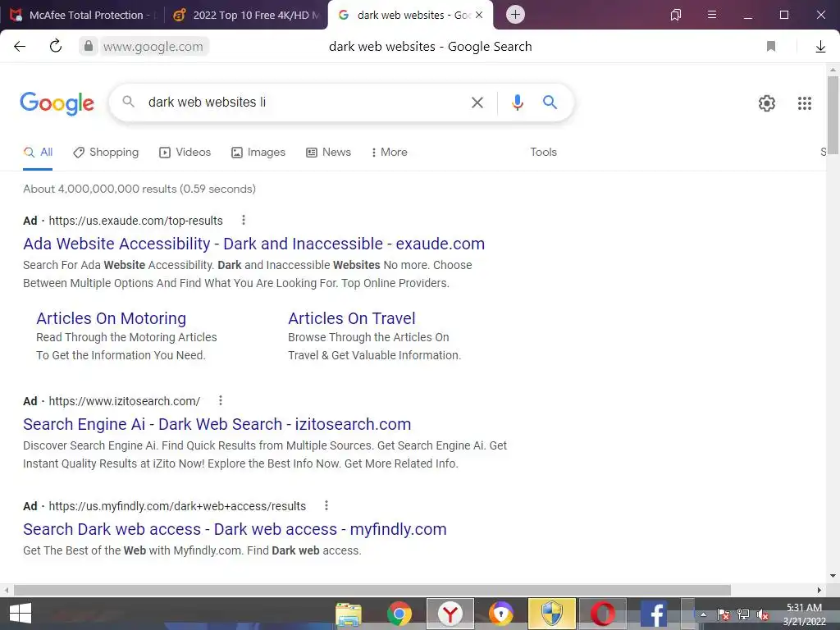Click the https://www.izitosearch.com/ ad URL
Screen dimensions: 840x630
[x=125, y=401]
